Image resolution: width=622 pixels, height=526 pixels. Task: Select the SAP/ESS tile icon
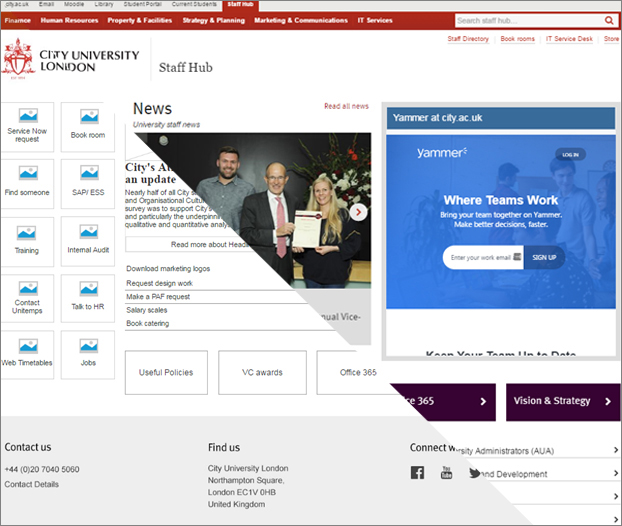88,173
